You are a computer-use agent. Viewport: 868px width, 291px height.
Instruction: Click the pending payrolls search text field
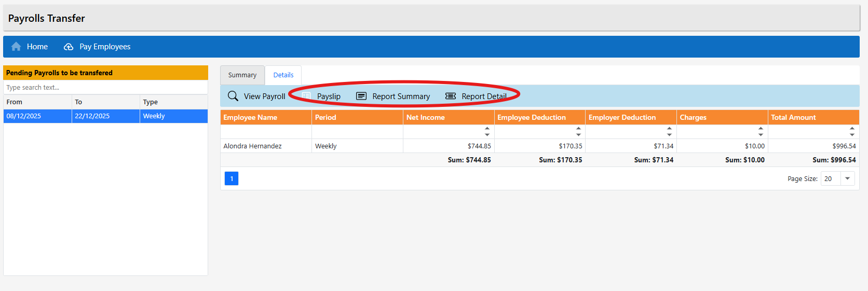click(x=106, y=87)
